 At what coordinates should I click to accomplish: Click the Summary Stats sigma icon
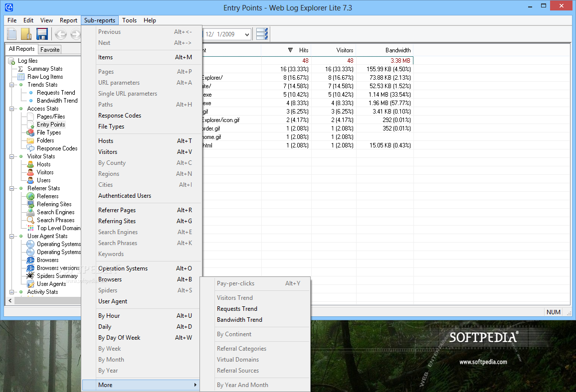tap(21, 69)
